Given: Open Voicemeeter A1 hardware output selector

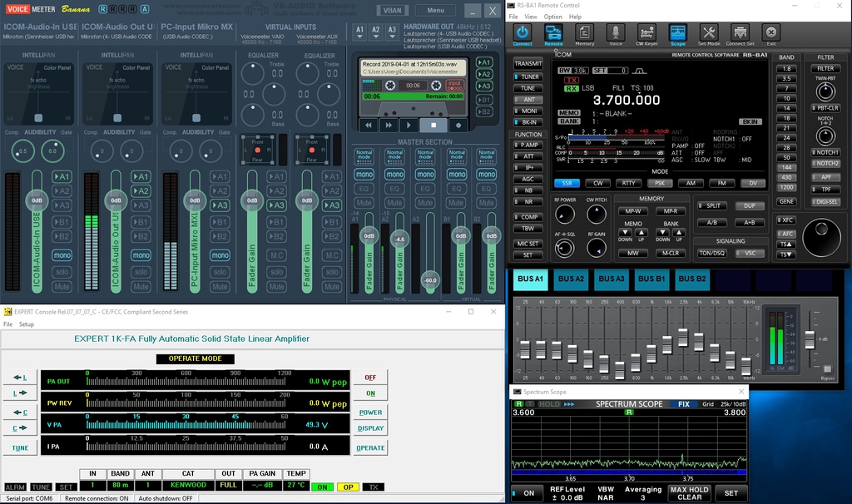Looking at the screenshot, I should (x=359, y=32).
